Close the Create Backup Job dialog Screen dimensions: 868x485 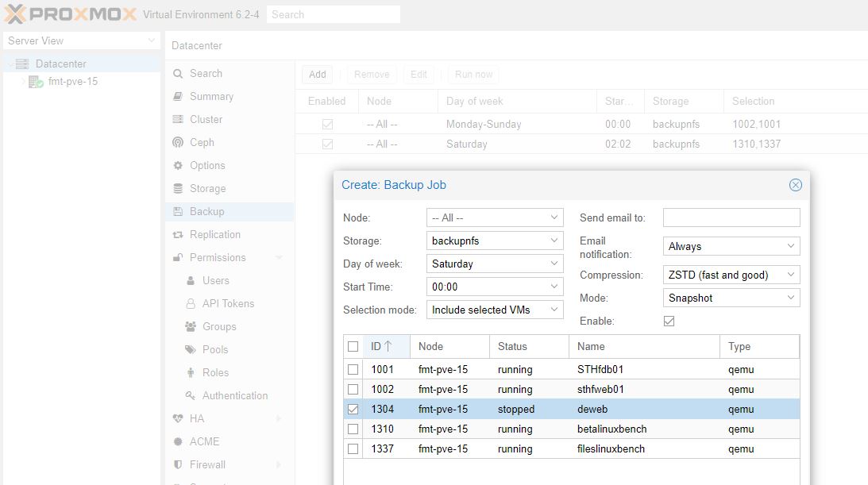pos(795,185)
